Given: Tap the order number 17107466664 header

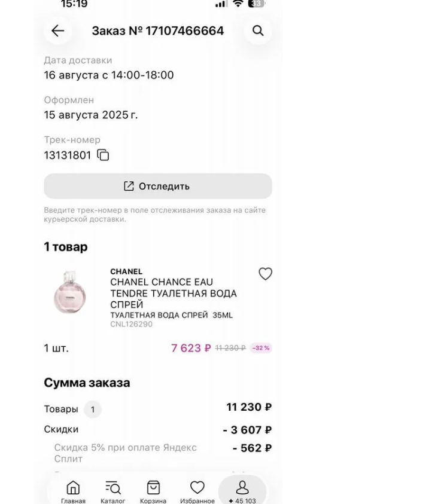Looking at the screenshot, I should coord(157,31).
